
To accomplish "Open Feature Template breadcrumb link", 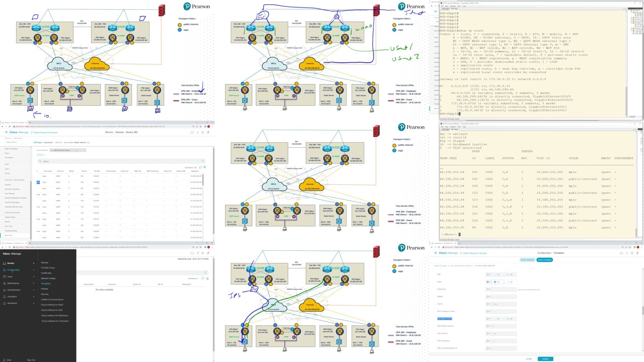I will [441, 266].
